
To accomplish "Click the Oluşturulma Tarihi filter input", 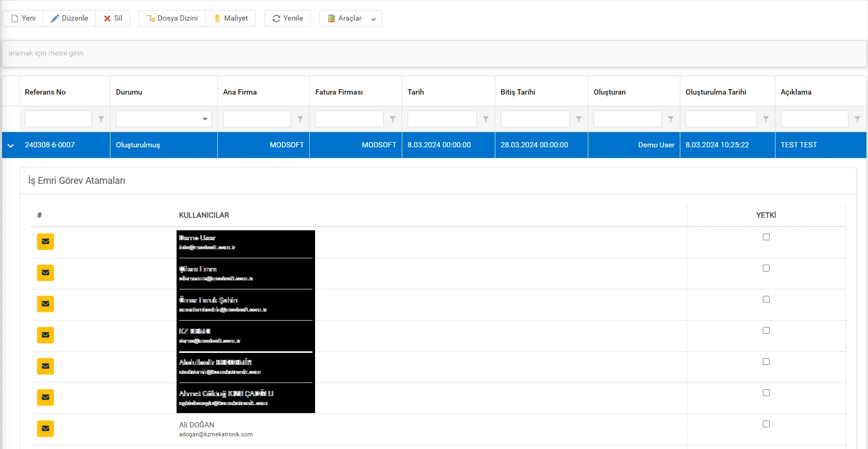I will click(x=721, y=119).
